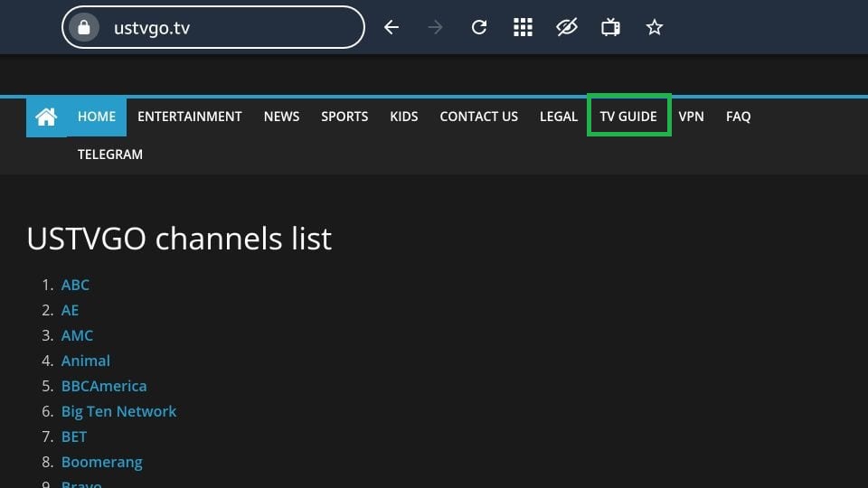The width and height of the screenshot is (868, 488).
Task: Click the house home icon
Action: click(x=46, y=117)
